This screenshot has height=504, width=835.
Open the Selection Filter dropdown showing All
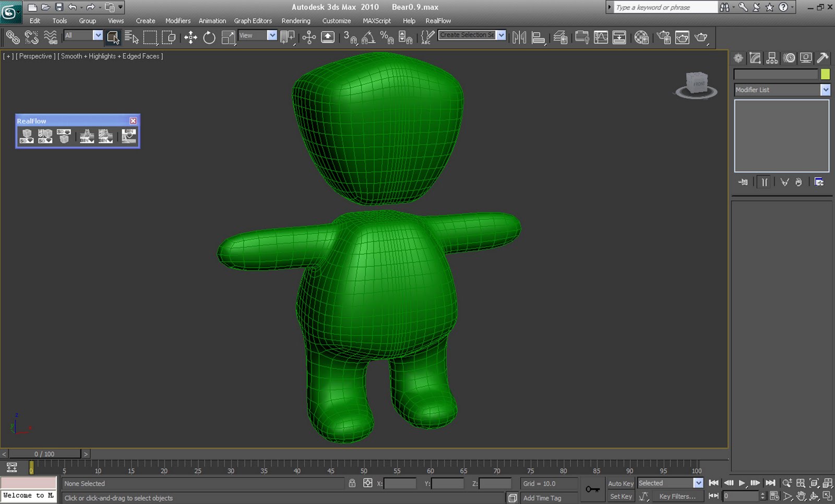pos(82,35)
